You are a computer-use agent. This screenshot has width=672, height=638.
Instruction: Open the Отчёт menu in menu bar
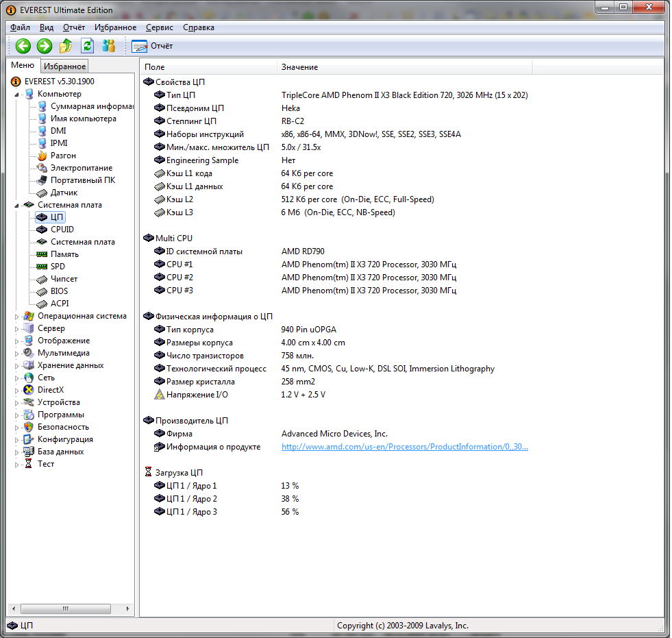coord(74,27)
